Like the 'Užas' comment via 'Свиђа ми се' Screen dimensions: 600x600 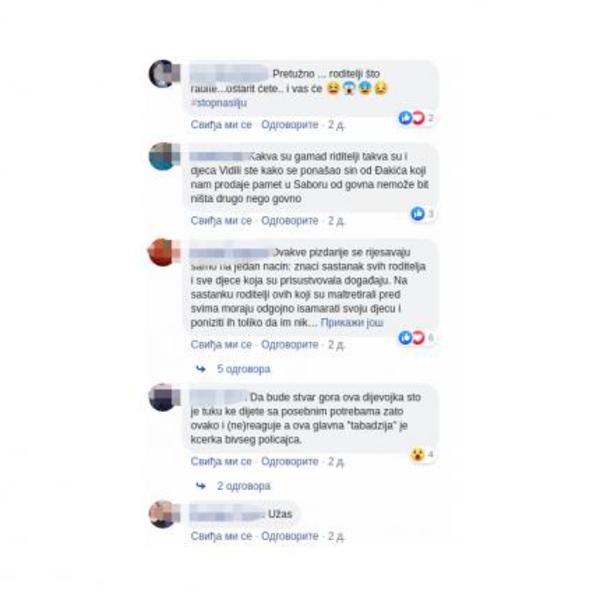coord(221,536)
